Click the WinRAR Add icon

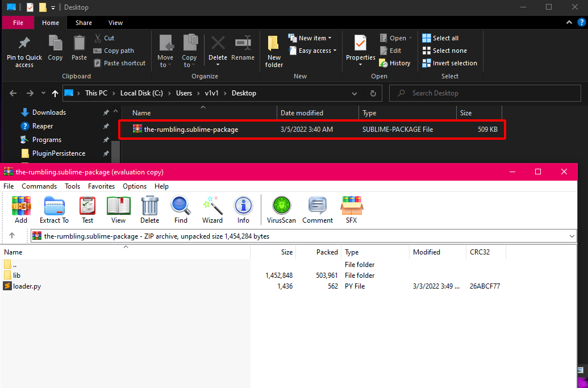[21, 210]
